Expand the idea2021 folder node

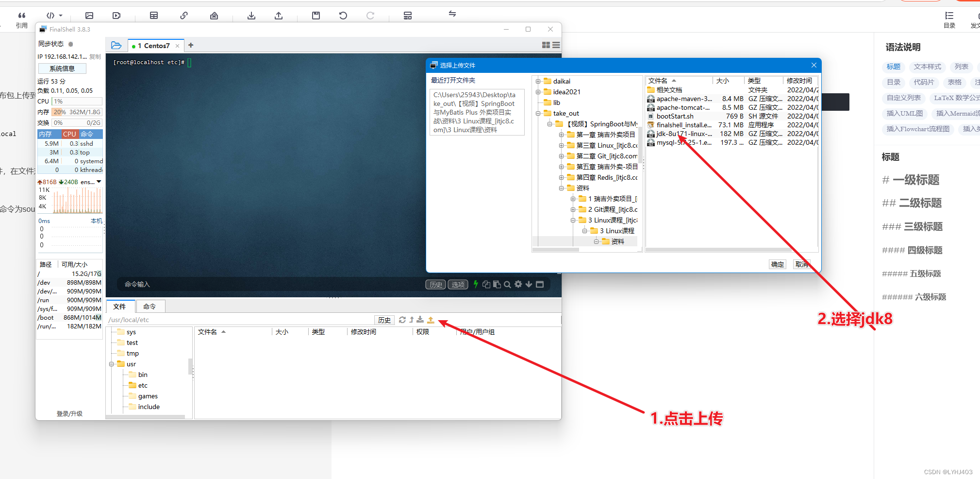[538, 92]
